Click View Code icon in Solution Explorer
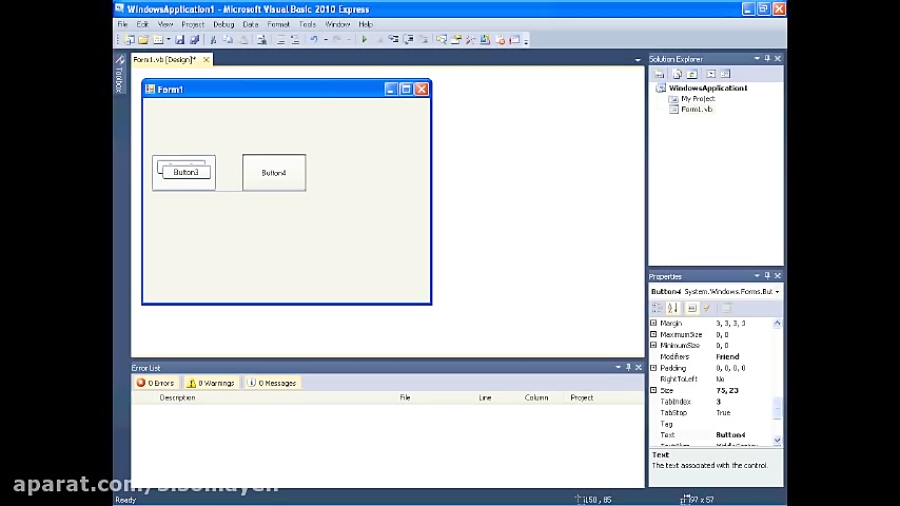Screen dimensions: 900x506 711,74
